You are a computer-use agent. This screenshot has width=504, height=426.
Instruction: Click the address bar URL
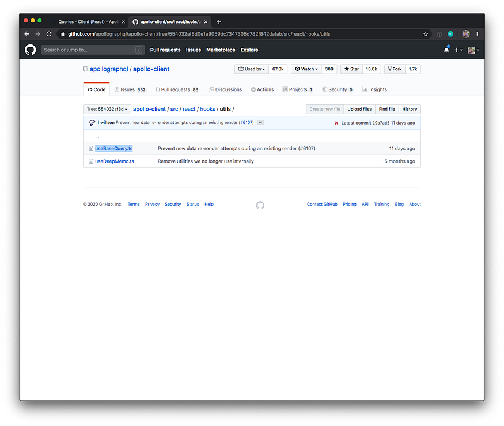[199, 34]
